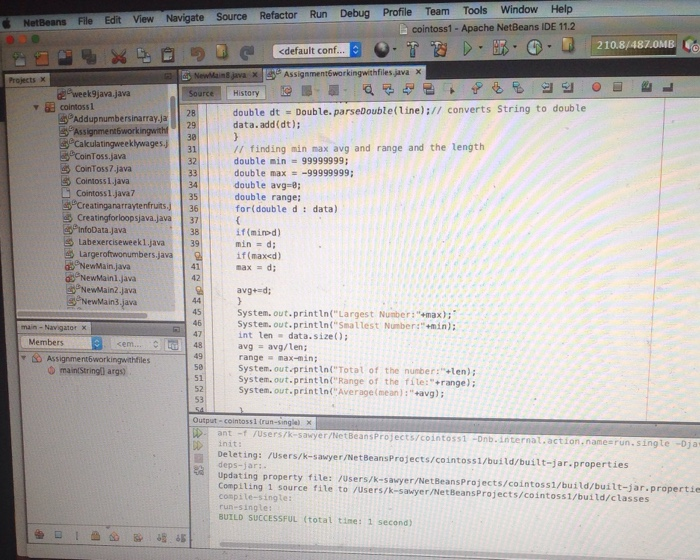Click the New File toolbar icon

[19, 58]
